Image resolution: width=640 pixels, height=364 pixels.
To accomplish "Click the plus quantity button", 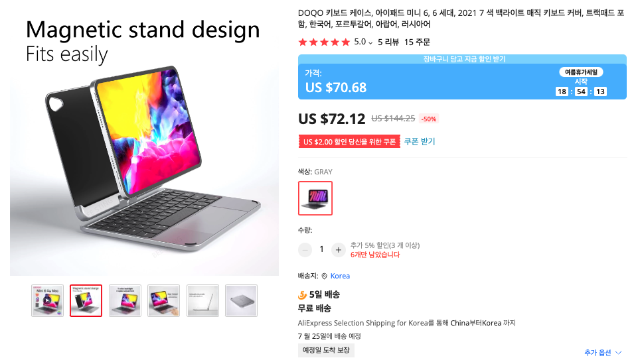I will click(338, 250).
